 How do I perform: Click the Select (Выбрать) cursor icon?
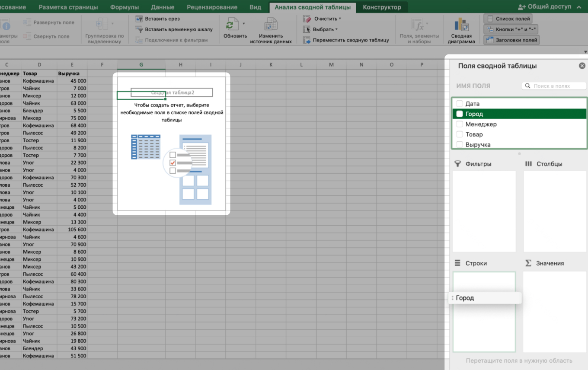coord(307,29)
